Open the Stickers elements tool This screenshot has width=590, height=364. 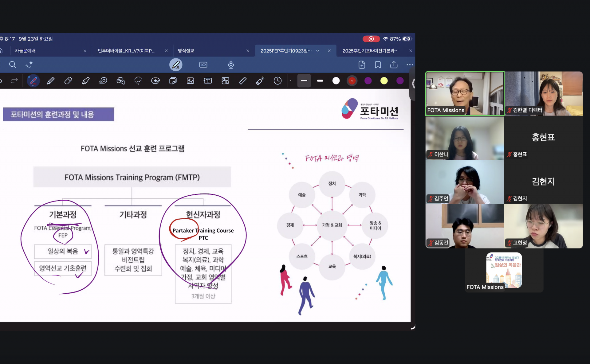click(155, 81)
